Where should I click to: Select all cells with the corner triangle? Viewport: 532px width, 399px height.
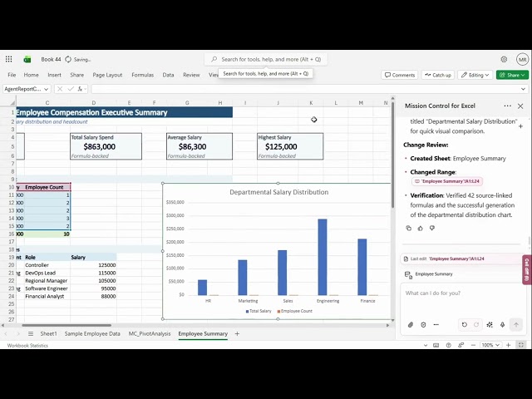pyautogui.click(x=13, y=103)
